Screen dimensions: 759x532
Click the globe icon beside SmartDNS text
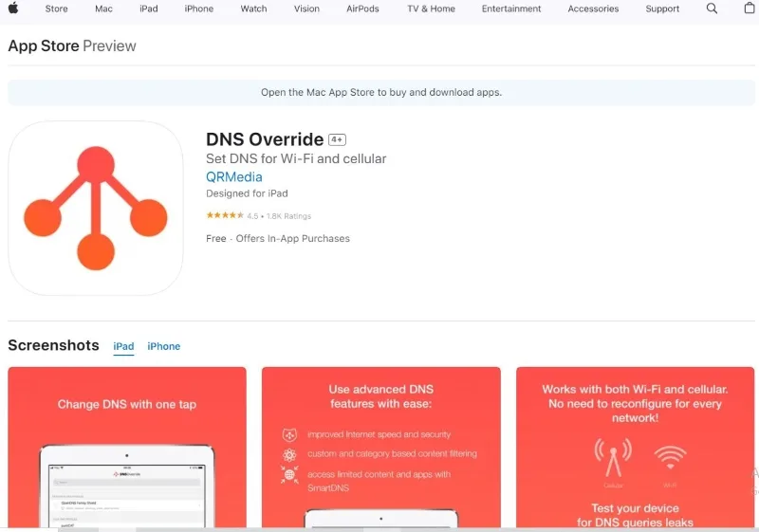[289, 475]
